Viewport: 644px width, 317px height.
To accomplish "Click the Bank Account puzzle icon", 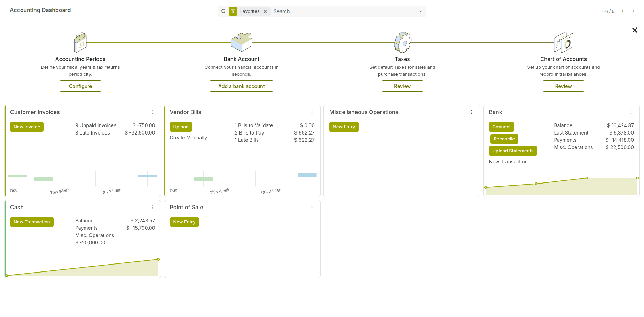I will pyautogui.click(x=242, y=42).
